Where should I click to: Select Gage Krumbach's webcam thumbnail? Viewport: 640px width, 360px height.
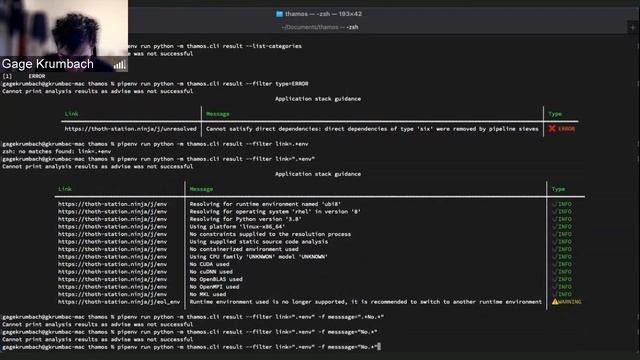pyautogui.click(x=64, y=36)
